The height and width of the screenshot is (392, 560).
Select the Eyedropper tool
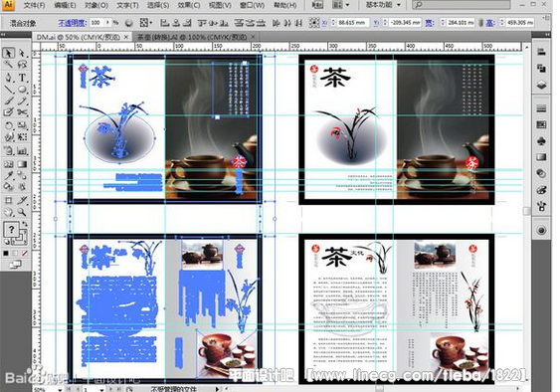click(x=8, y=175)
